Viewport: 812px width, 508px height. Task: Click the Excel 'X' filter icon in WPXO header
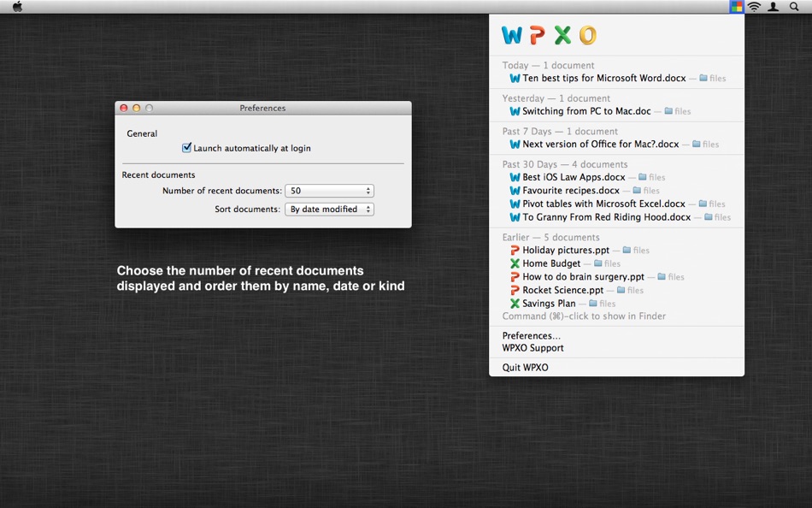coord(562,35)
